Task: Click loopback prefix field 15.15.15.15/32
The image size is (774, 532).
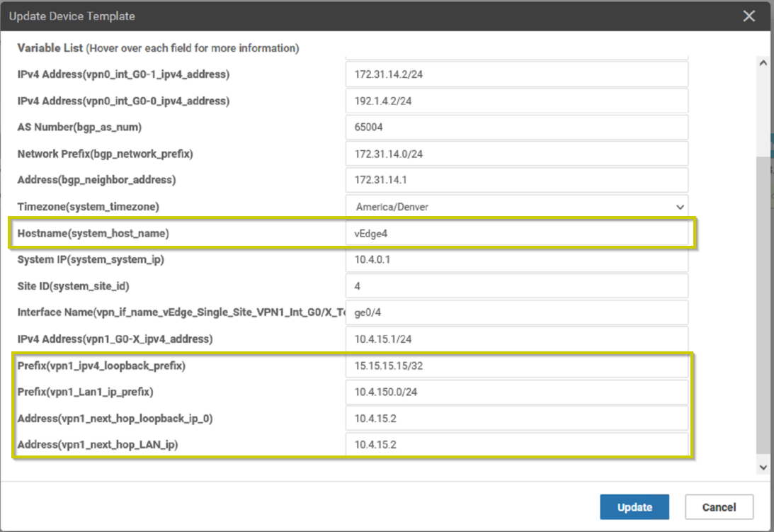Action: (x=517, y=366)
